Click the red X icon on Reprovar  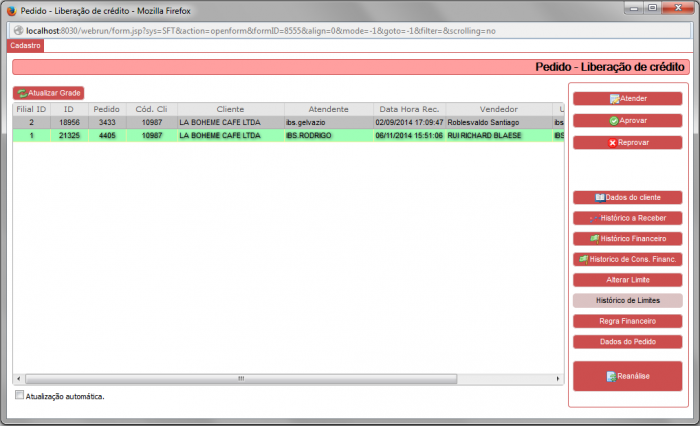coord(612,143)
